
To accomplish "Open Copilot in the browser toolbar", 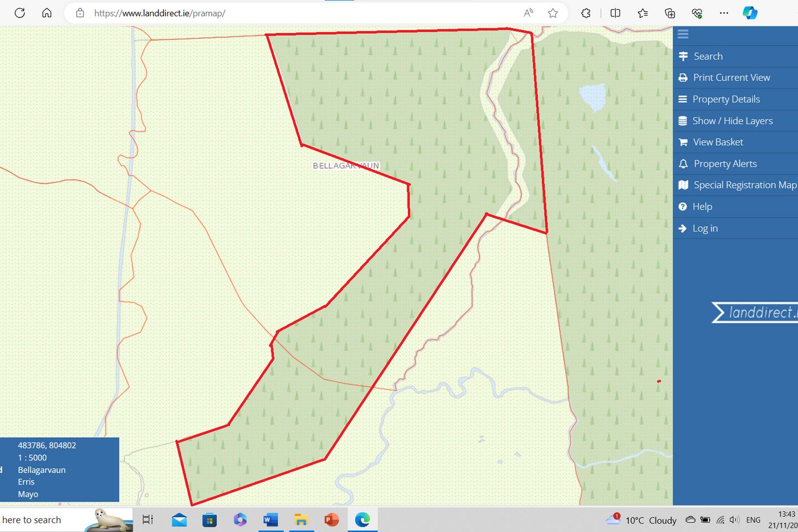I will (750, 13).
